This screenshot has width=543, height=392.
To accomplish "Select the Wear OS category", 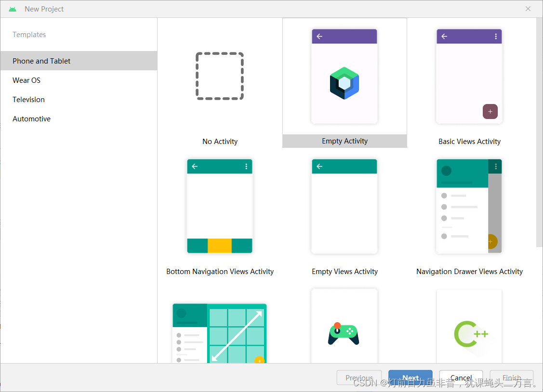I will (79, 80).
